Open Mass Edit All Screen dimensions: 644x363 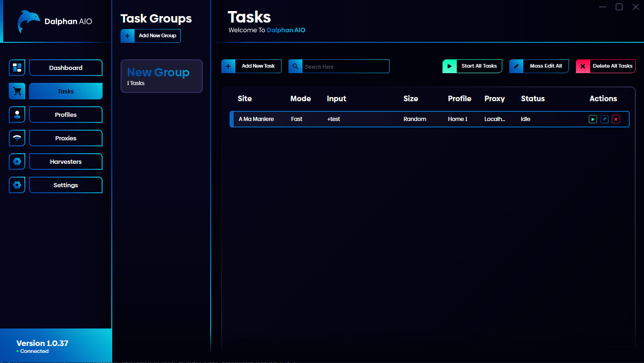point(539,66)
